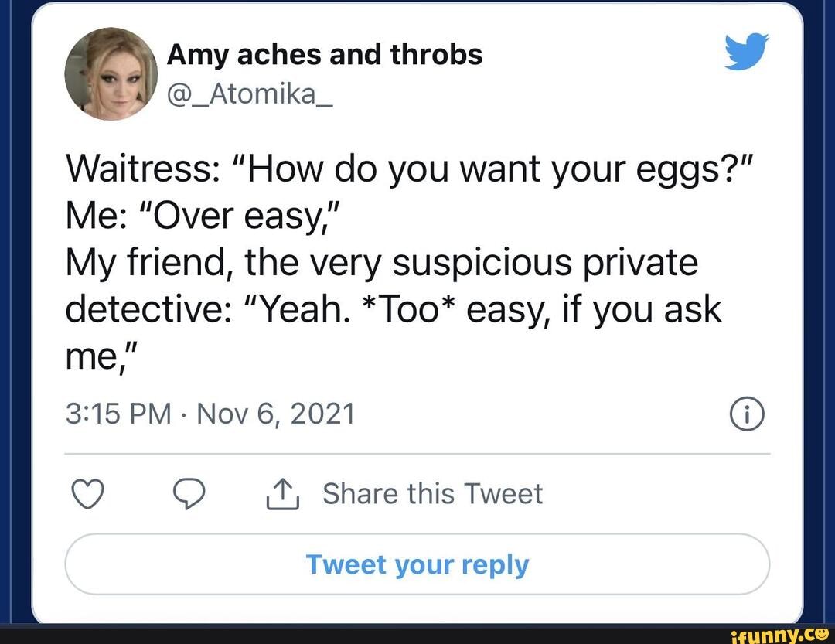Open the tweet timestamp 3:15 PM Nov 6 2021
This screenshot has height=644, width=835.
209,414
